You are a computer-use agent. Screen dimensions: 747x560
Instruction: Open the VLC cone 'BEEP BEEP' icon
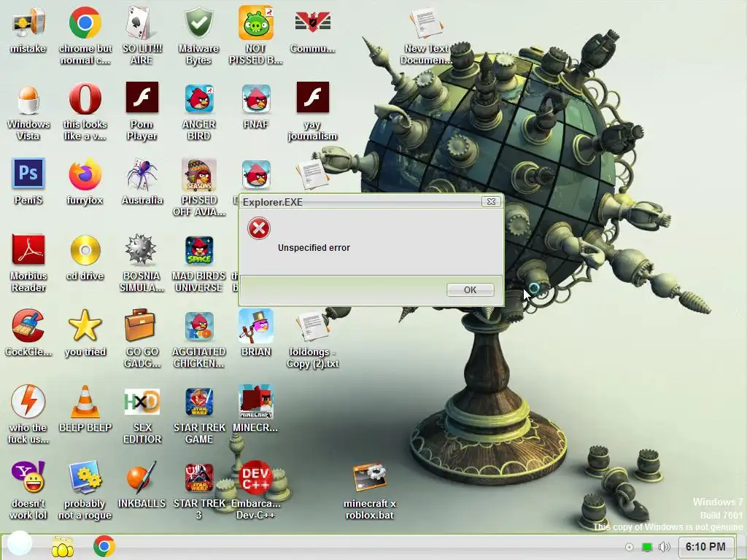point(85,402)
